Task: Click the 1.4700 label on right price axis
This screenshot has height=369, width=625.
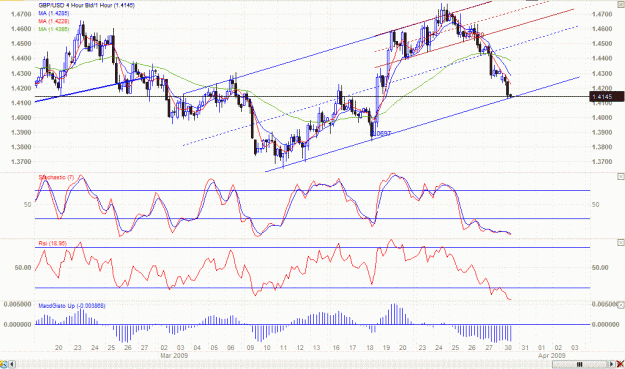Action: point(602,14)
